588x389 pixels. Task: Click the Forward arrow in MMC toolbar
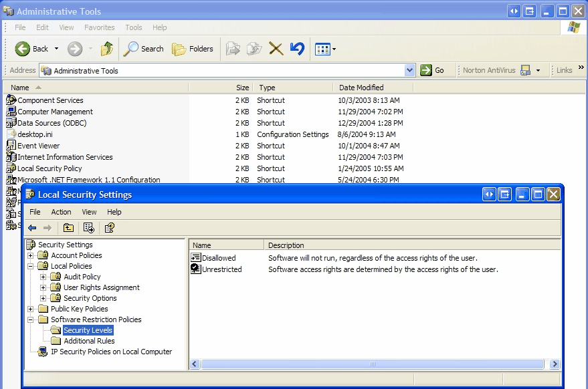coord(47,227)
